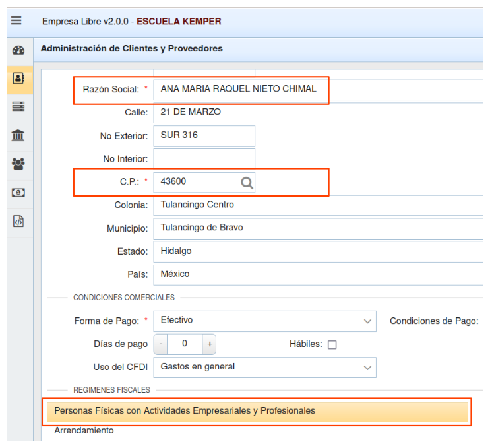The image size is (490, 448).
Task: Click the Colonia field Tulancingo Centro
Action: point(318,205)
